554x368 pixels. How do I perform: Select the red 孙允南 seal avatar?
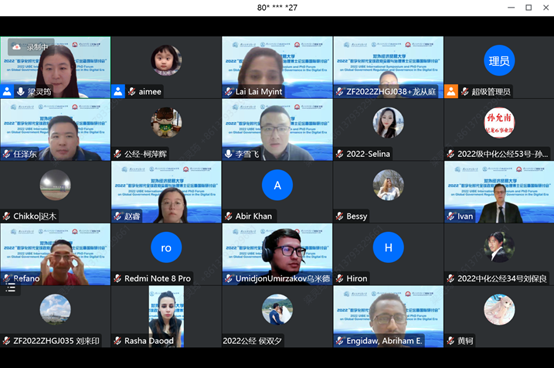[499, 123]
